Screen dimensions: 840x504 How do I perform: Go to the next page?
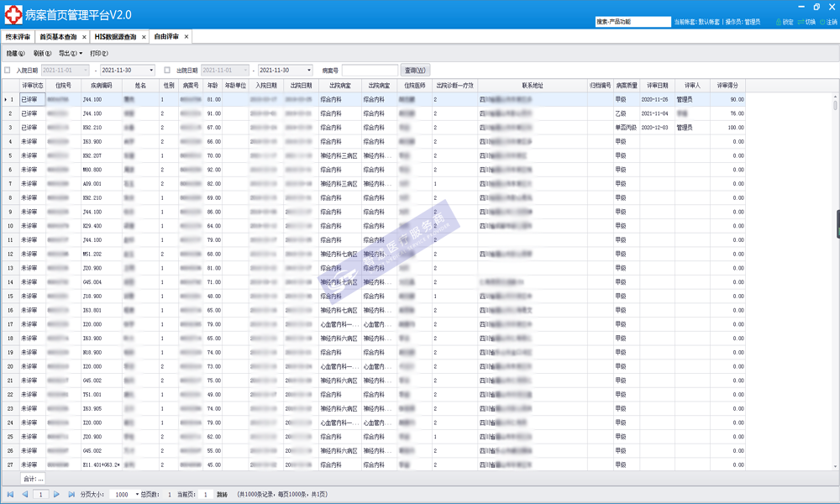pos(57,495)
